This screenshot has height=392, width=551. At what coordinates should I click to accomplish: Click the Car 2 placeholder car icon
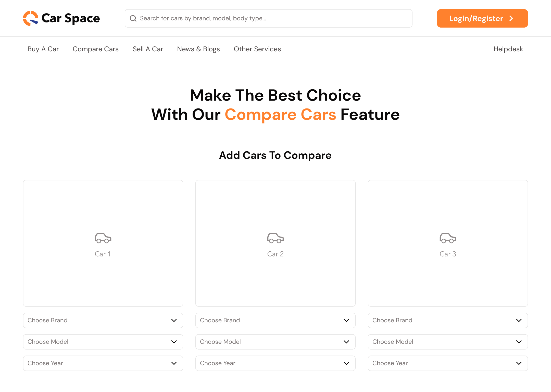[x=275, y=238]
